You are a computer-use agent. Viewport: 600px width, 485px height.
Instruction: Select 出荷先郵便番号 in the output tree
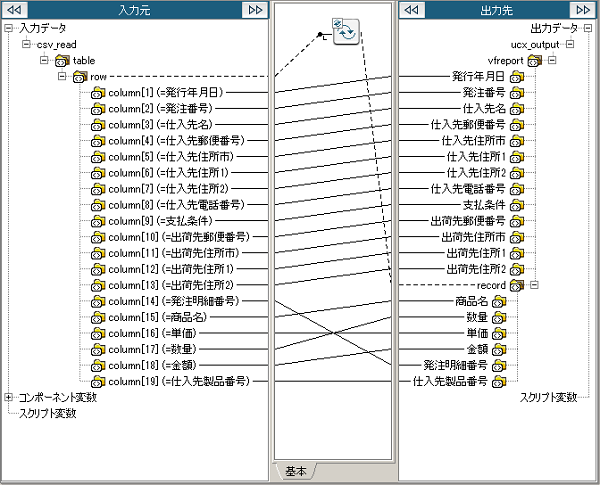coord(469,220)
